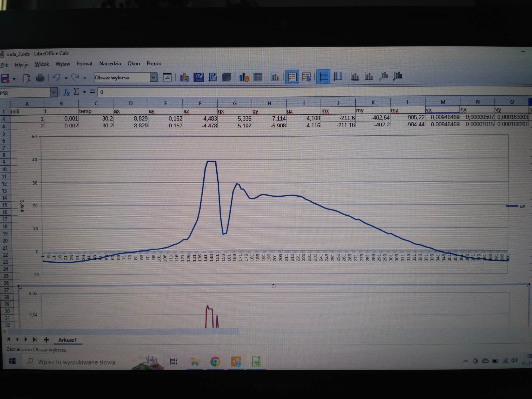
Task: Add a new sheet with plus button
Action: (46, 340)
